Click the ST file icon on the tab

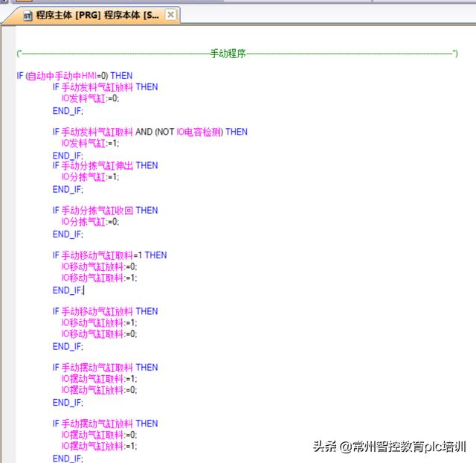pos(28,15)
